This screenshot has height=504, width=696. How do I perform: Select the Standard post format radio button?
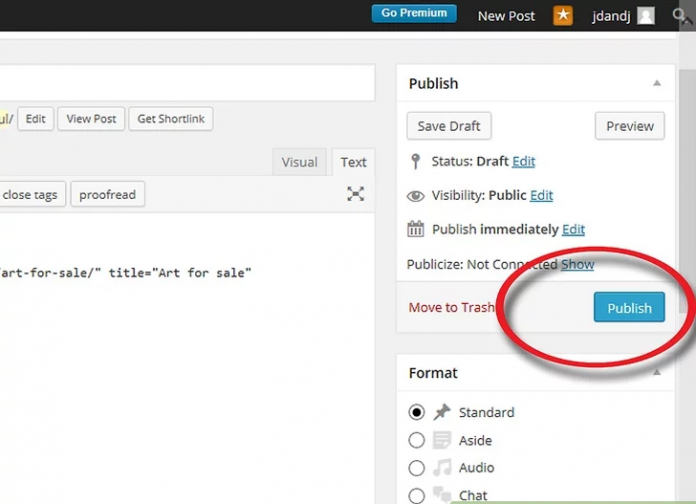pyautogui.click(x=417, y=412)
